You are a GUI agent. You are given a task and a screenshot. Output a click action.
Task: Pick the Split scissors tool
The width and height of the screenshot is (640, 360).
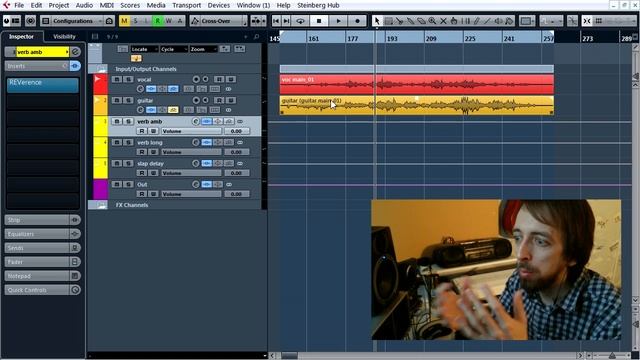tap(399, 21)
